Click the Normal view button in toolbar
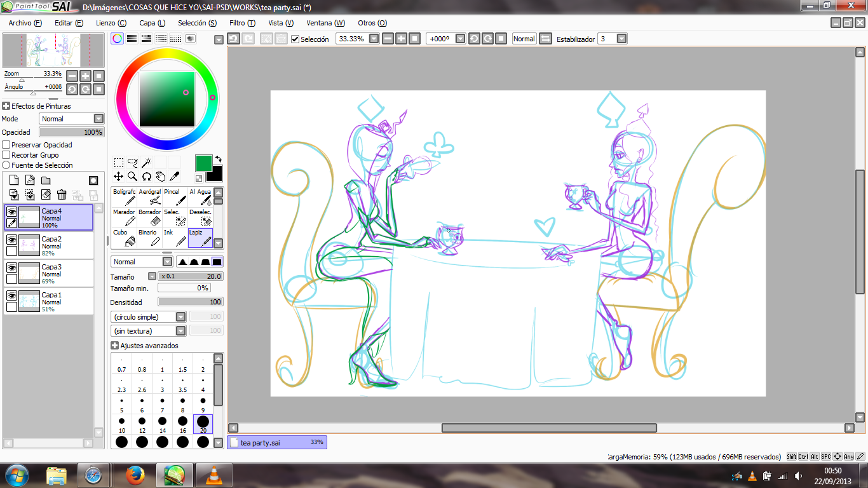Viewport: 868px width, 488px height. (x=524, y=39)
